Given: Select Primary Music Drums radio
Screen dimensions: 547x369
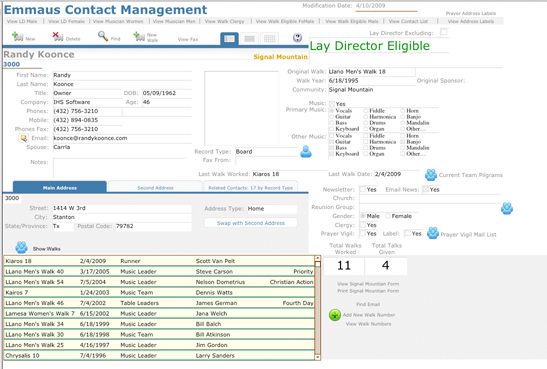Looking at the screenshot, I should tap(366, 123).
